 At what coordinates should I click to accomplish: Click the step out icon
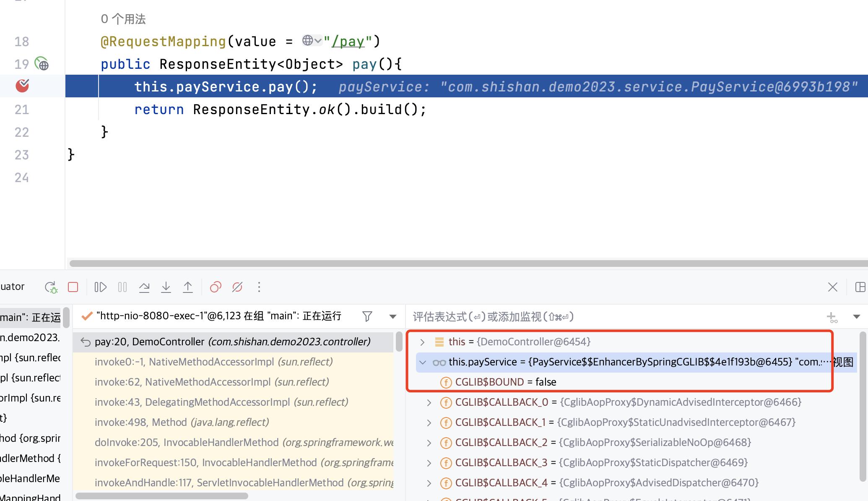tap(188, 287)
